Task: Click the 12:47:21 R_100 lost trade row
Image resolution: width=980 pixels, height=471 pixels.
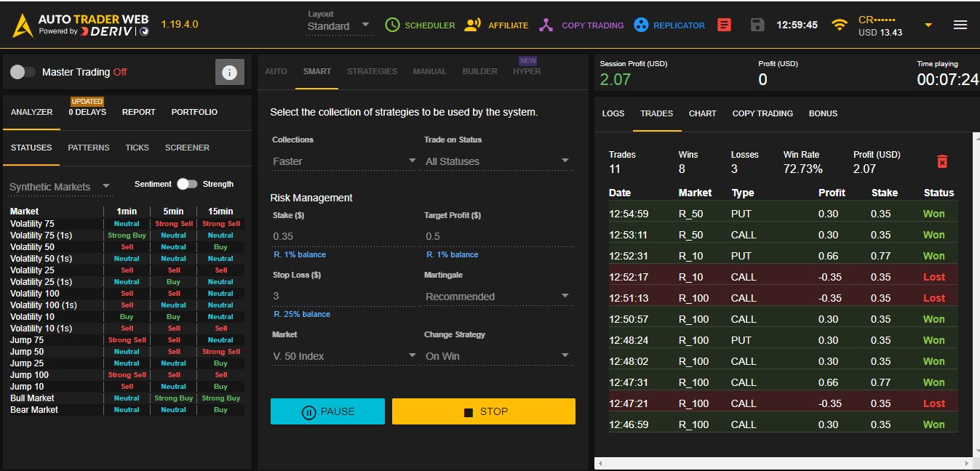Action: click(x=783, y=403)
